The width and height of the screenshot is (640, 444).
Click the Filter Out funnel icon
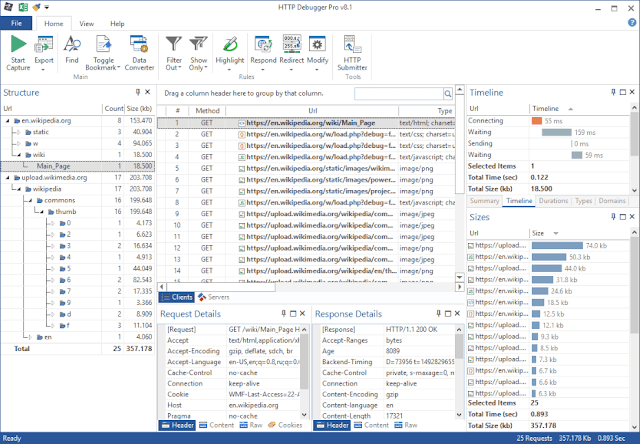173,44
